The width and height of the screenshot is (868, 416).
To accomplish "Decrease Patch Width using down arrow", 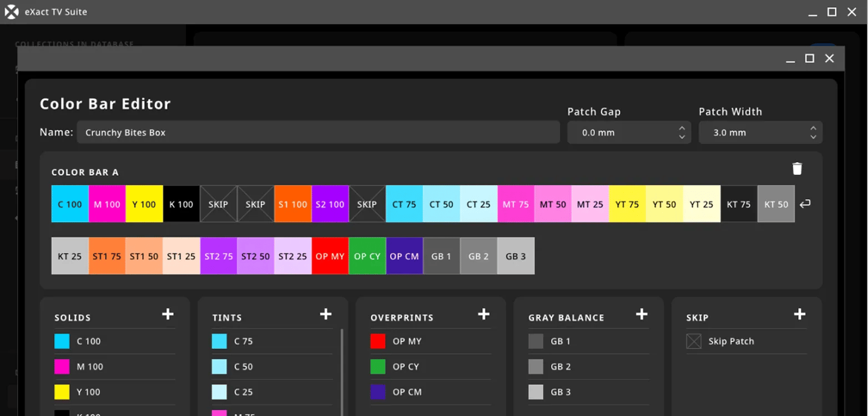I will [x=813, y=137].
